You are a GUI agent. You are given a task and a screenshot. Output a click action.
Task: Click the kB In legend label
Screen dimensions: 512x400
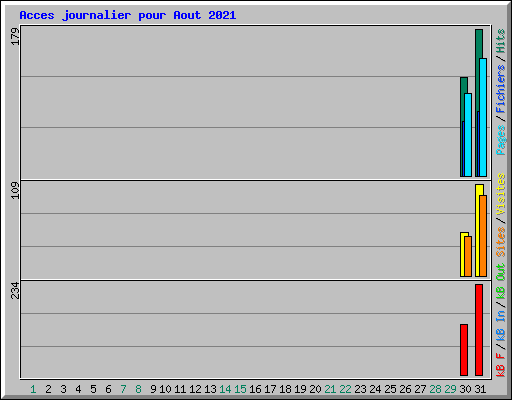tap(501, 326)
